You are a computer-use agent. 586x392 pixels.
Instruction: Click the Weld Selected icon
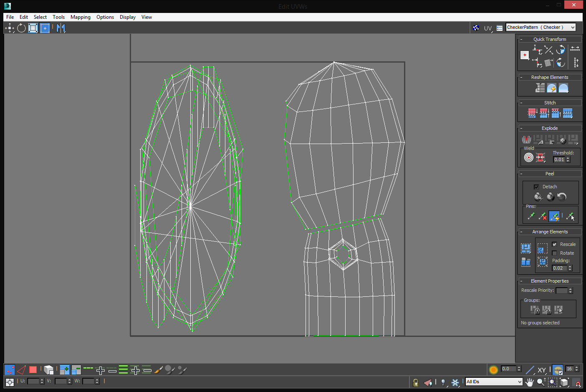point(541,157)
